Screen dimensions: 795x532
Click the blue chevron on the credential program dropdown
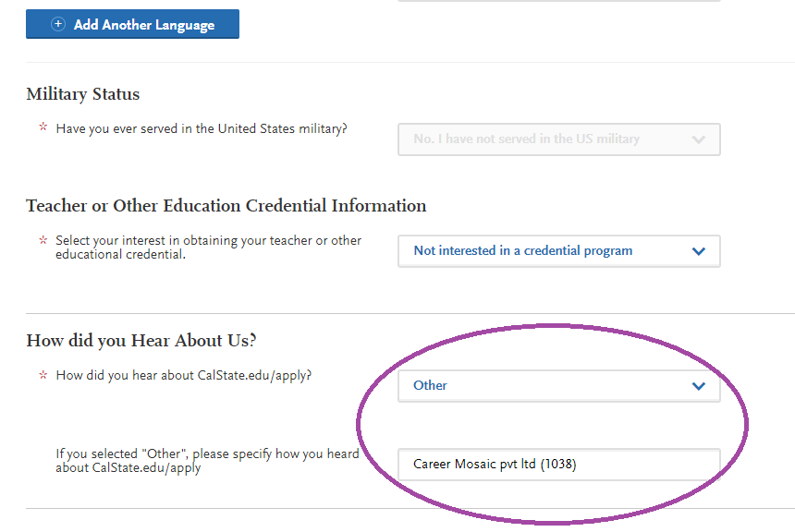tap(699, 251)
